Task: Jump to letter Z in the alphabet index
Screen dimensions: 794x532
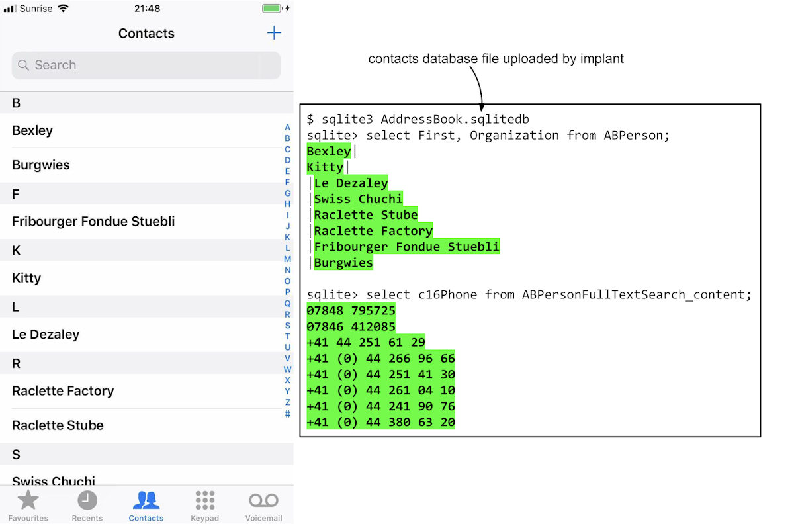Action: (287, 402)
